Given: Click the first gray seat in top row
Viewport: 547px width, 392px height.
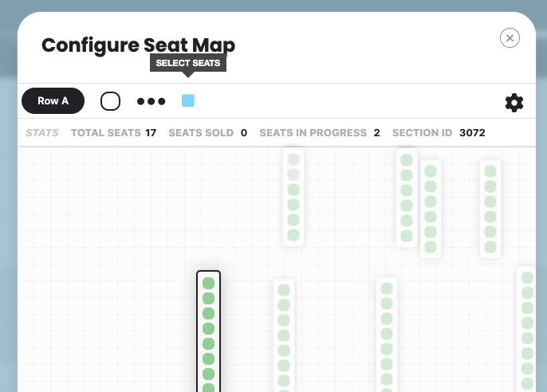Looking at the screenshot, I should pos(293,159).
